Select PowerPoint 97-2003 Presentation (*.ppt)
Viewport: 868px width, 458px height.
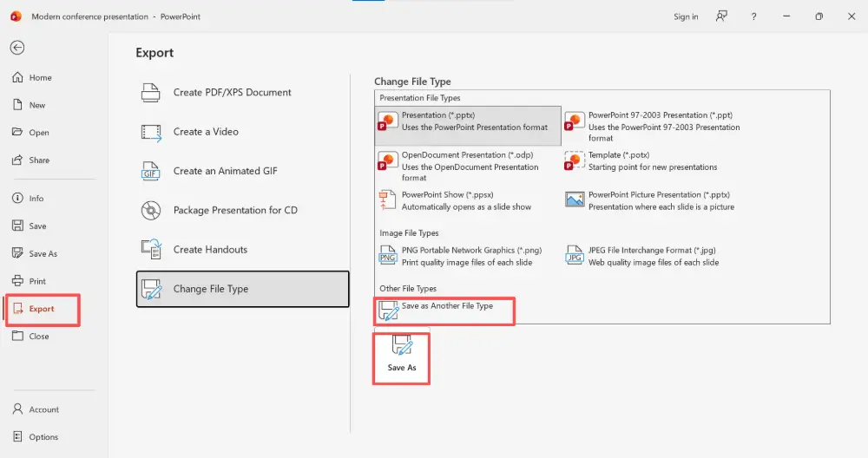point(654,127)
